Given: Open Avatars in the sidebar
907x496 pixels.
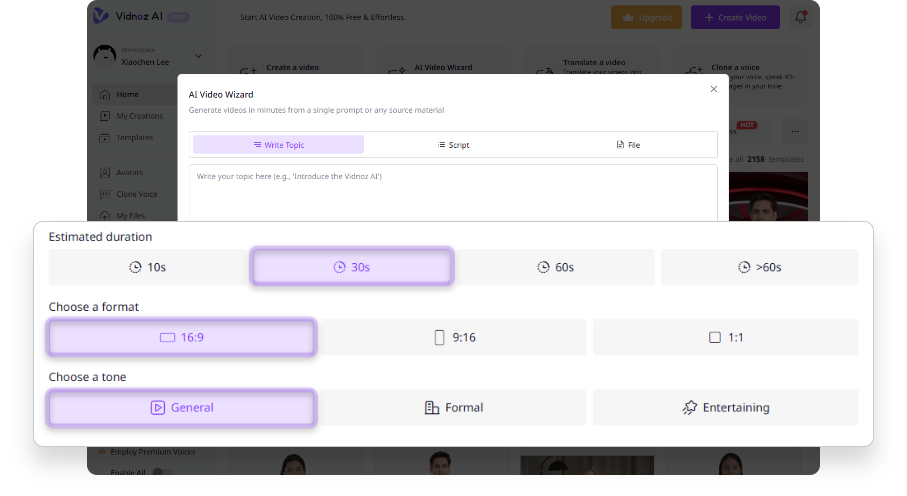Looking at the screenshot, I should [129, 172].
